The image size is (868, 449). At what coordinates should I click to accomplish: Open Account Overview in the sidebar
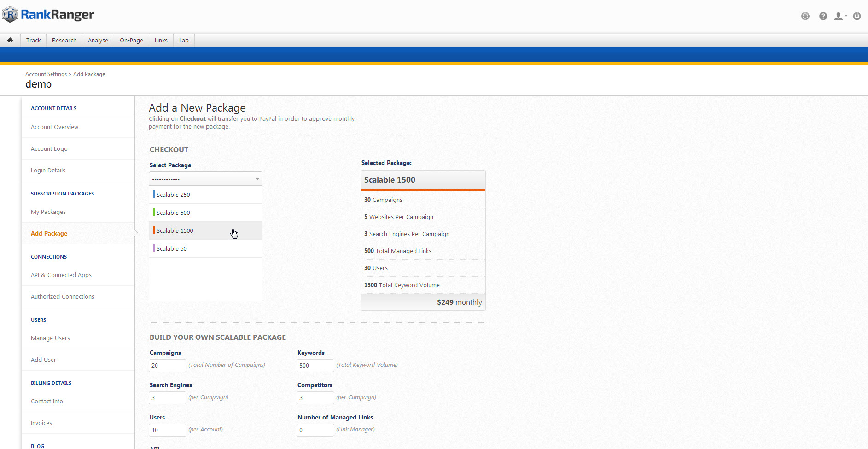(x=54, y=127)
